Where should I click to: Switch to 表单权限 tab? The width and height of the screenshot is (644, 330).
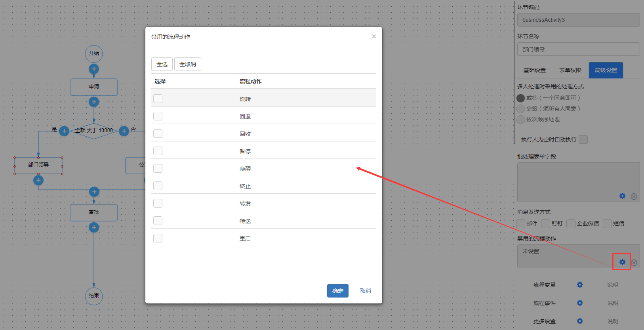click(x=570, y=70)
